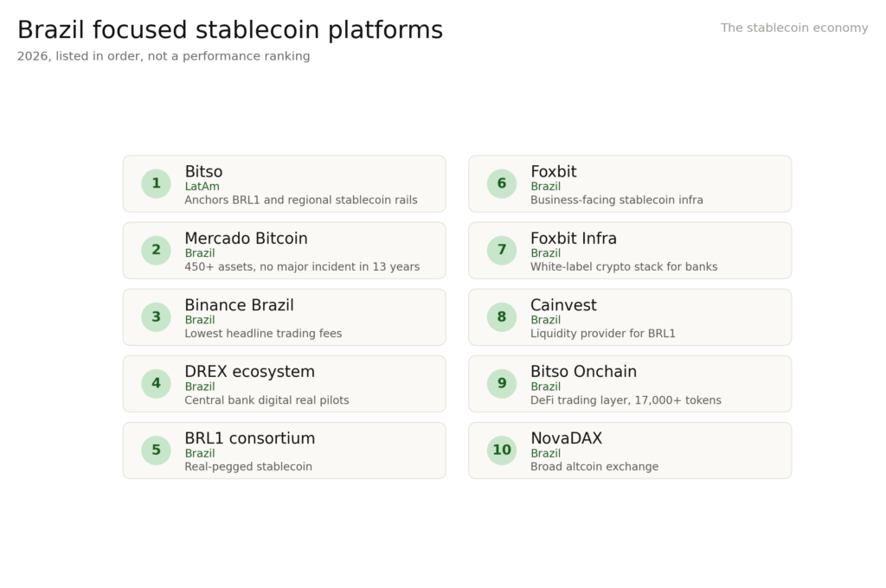Click 'Broad altcoin exchange' description
Screen dimensions: 886x588
pyautogui.click(x=594, y=467)
